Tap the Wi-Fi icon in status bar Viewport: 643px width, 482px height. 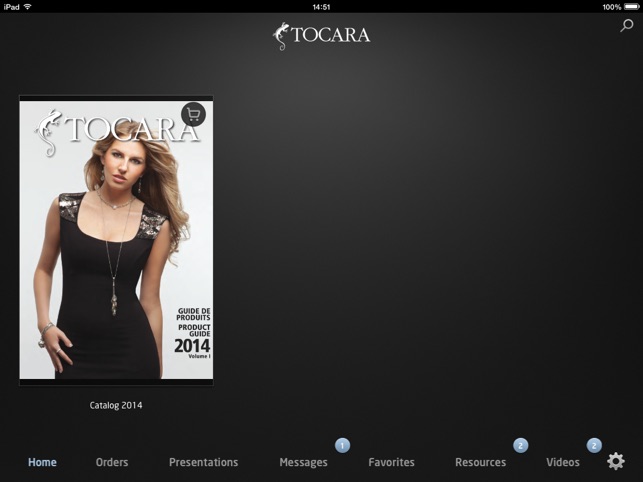[x=27, y=7]
